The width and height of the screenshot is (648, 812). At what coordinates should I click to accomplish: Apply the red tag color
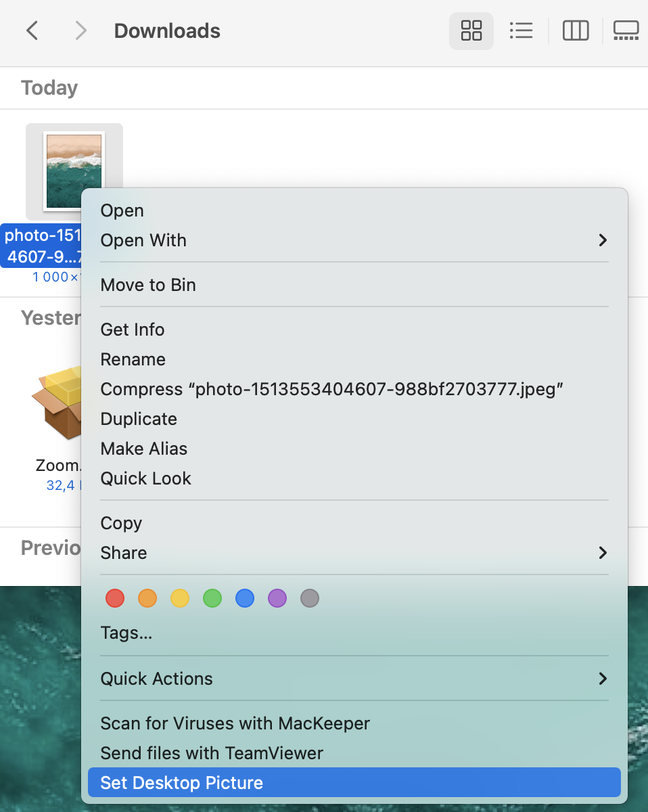click(x=115, y=598)
